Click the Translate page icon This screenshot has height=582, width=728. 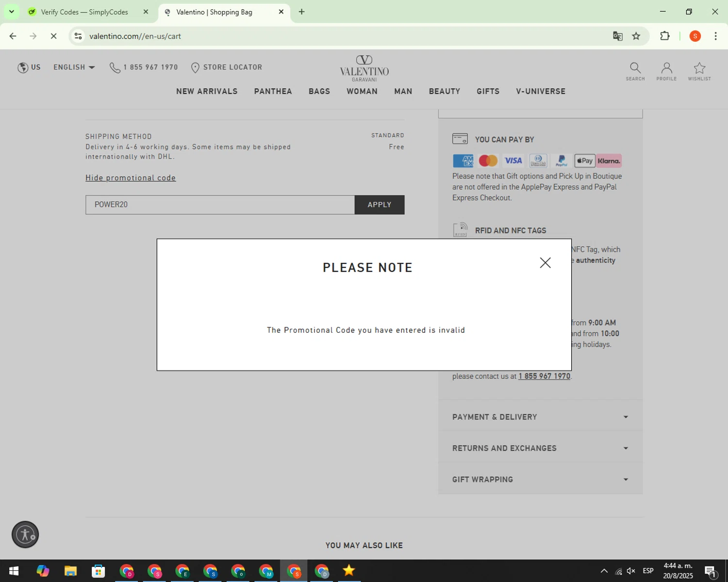point(617,36)
